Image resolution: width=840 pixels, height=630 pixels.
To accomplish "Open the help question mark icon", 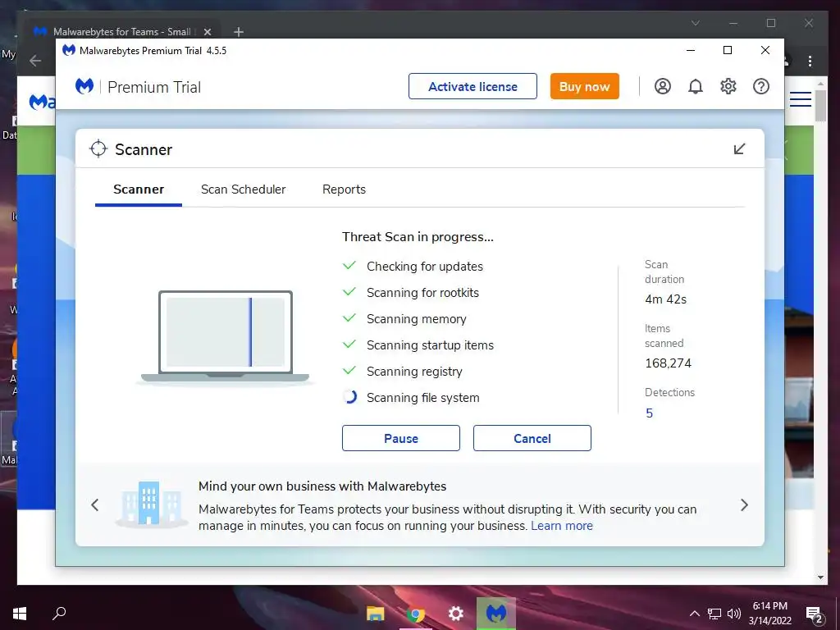I will (760, 86).
